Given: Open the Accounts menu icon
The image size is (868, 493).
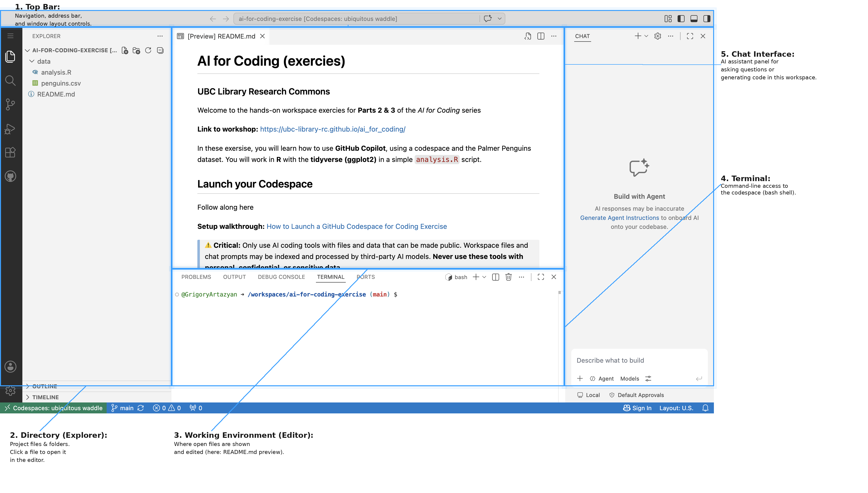Looking at the screenshot, I should point(10,366).
